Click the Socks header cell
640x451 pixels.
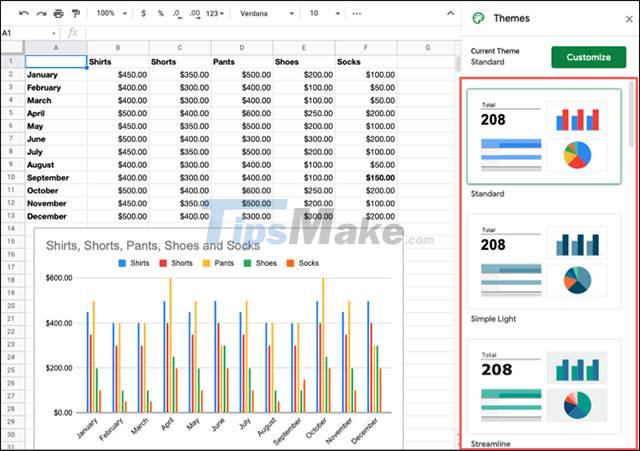pos(366,62)
